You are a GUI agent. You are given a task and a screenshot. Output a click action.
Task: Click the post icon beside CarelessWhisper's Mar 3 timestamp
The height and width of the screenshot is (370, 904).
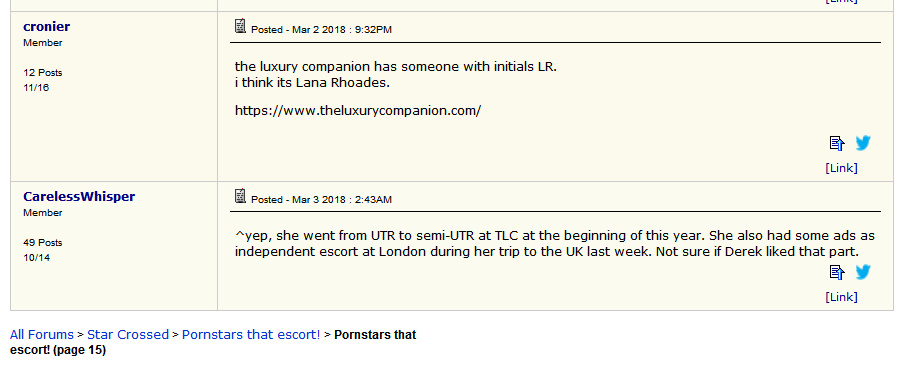tap(240, 196)
